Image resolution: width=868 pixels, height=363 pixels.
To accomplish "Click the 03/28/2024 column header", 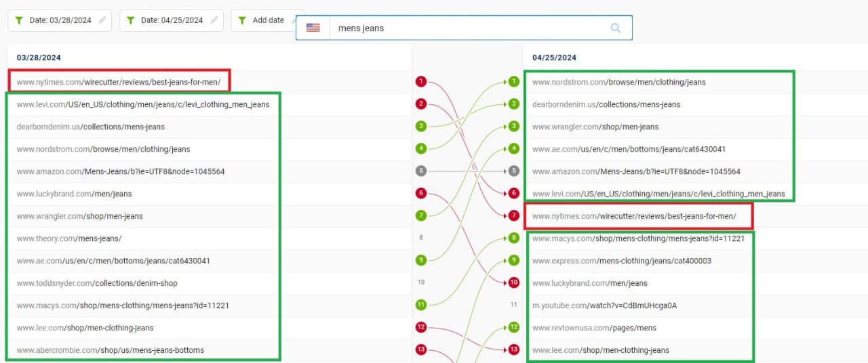I will tap(39, 58).
